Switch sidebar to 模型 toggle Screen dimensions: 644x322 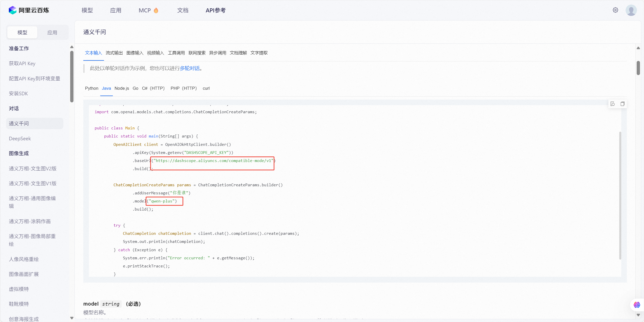tap(22, 33)
